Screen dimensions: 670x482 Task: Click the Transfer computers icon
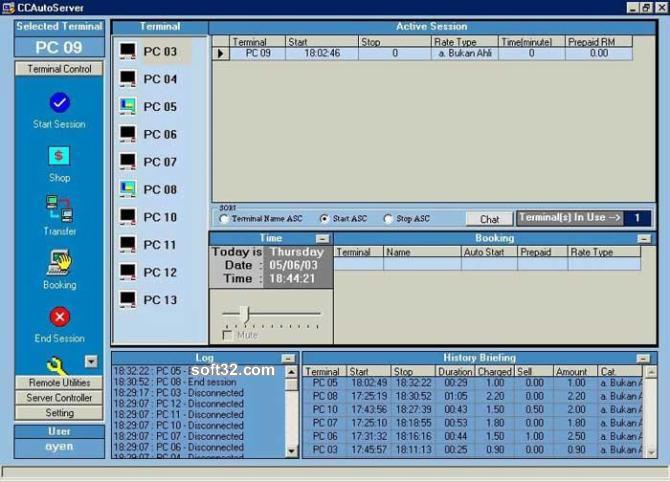click(59, 209)
